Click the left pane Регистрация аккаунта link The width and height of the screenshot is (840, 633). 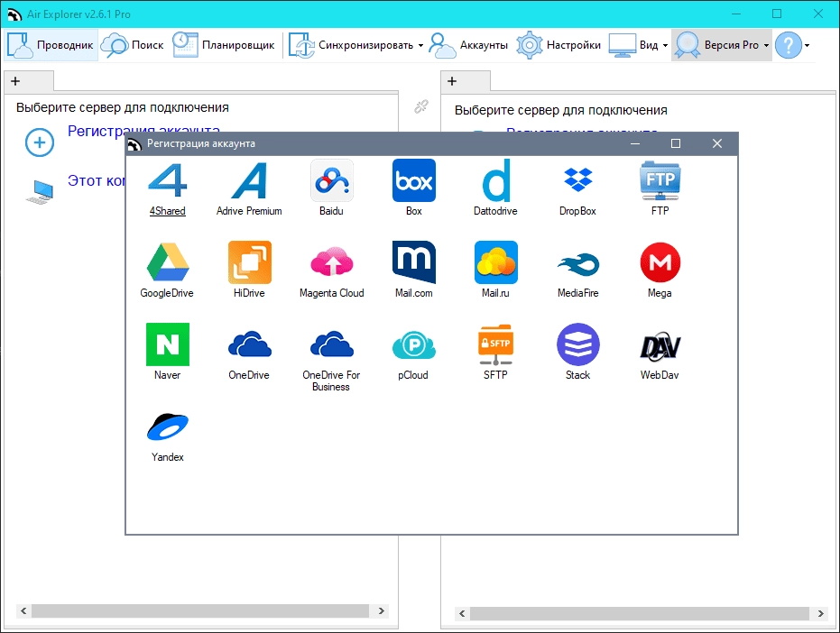pos(143,131)
